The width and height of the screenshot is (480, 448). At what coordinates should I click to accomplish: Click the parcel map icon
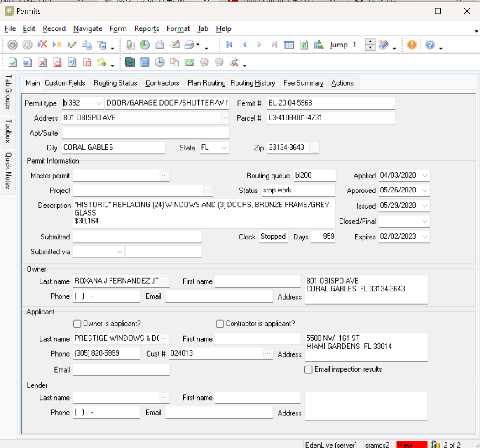click(x=130, y=62)
